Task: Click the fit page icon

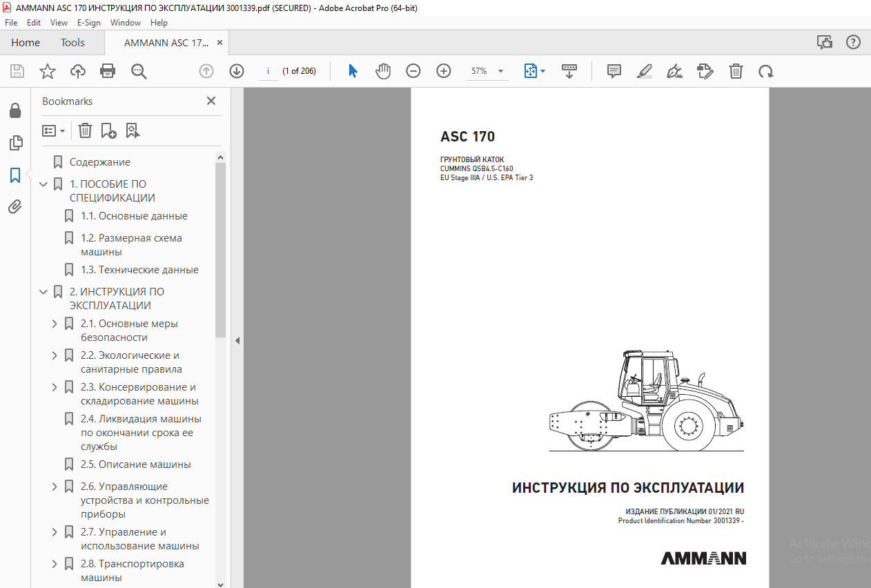Action: pyautogui.click(x=531, y=71)
